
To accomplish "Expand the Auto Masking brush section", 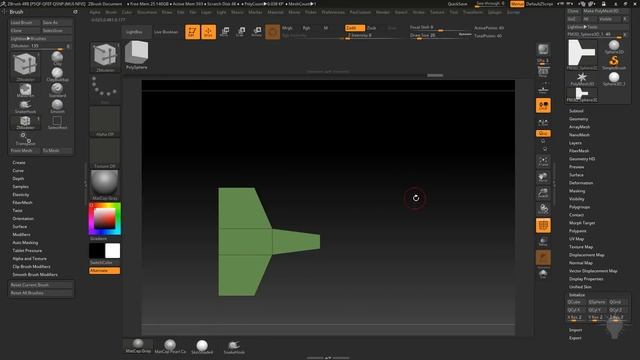I will coord(25,242).
